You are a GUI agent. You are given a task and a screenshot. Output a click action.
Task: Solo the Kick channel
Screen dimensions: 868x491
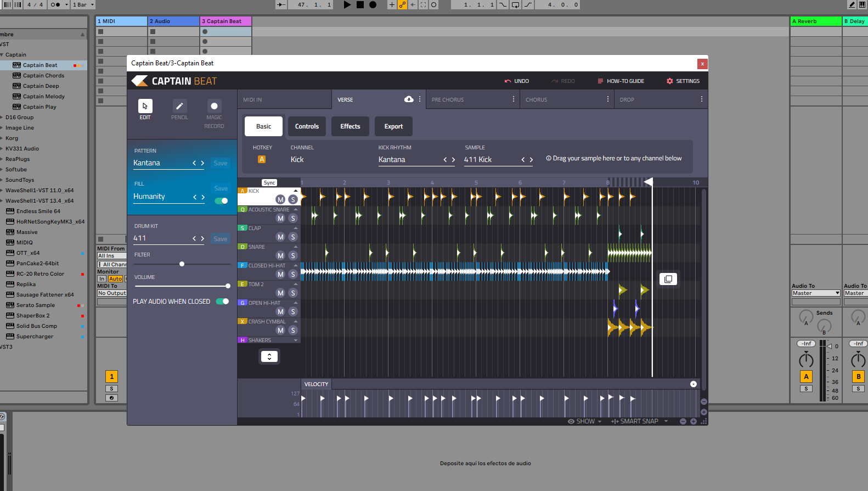[x=293, y=199]
